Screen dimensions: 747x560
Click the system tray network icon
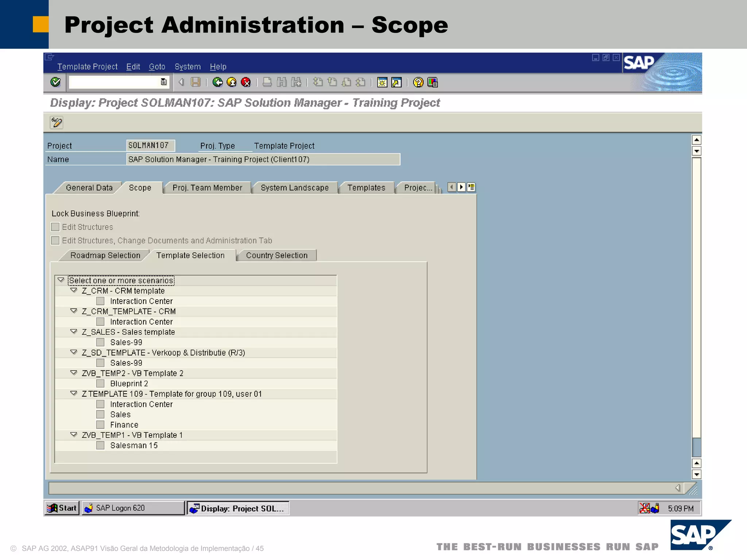(x=645, y=508)
